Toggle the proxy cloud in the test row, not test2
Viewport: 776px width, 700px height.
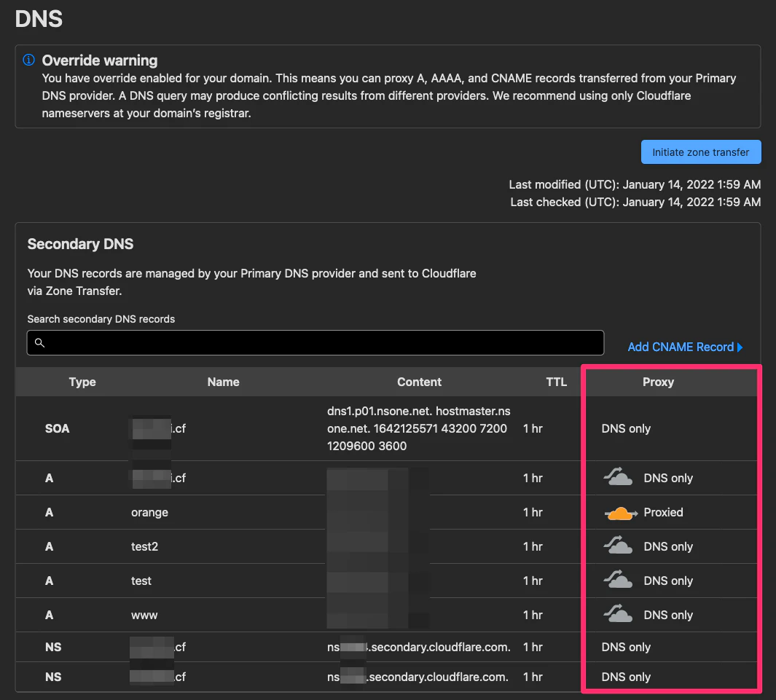click(618, 579)
